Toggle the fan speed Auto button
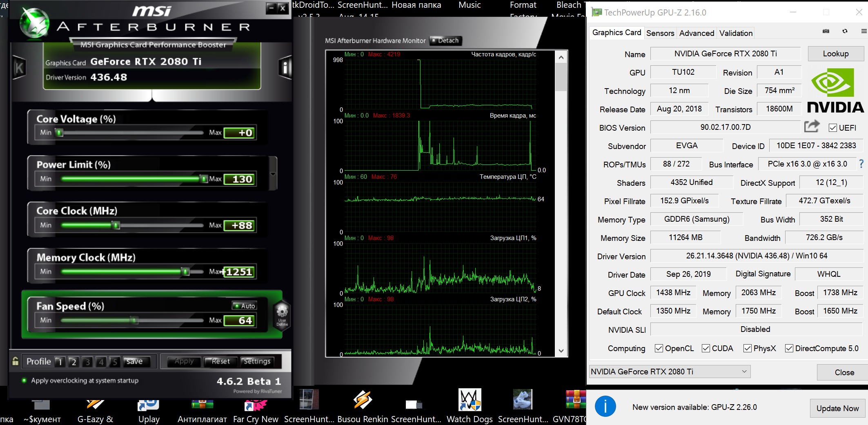The image size is (868, 425). point(244,306)
